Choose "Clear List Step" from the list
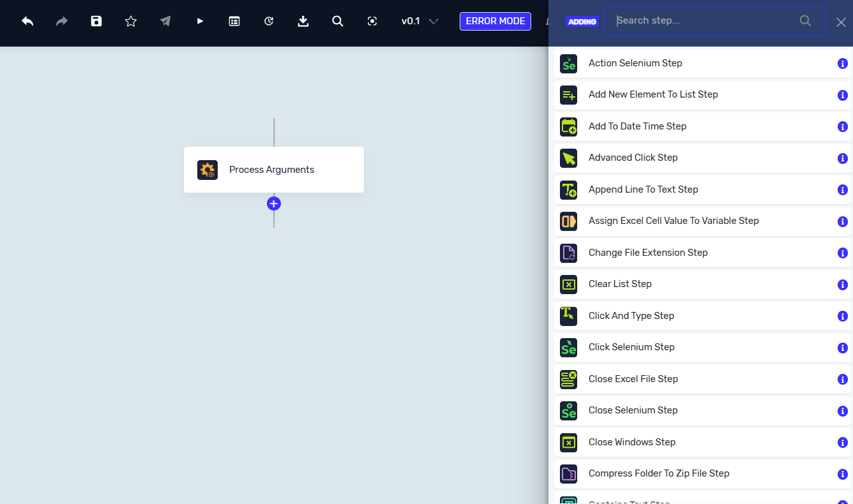853x504 pixels. point(702,285)
